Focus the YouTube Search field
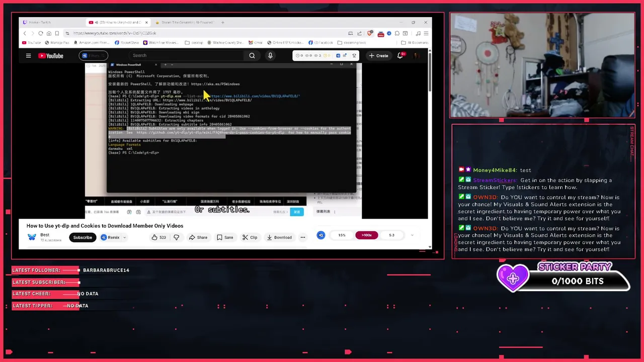The width and height of the screenshot is (644, 362). (186, 56)
